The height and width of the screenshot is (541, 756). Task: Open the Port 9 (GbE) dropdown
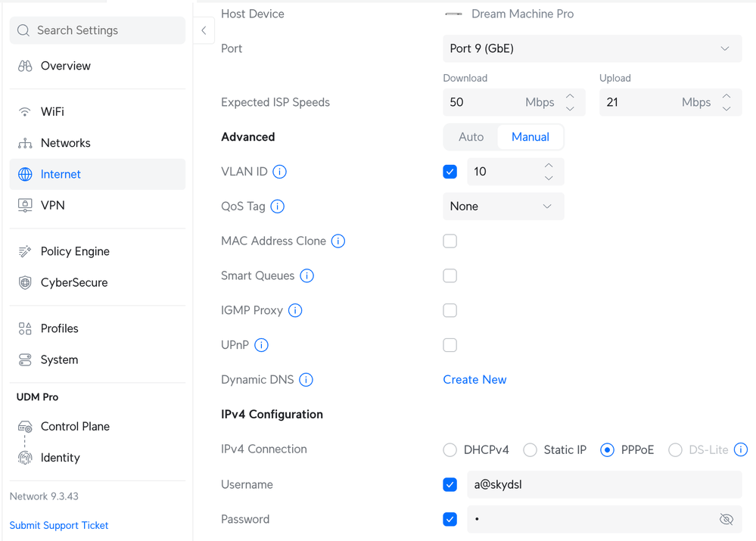(592, 48)
